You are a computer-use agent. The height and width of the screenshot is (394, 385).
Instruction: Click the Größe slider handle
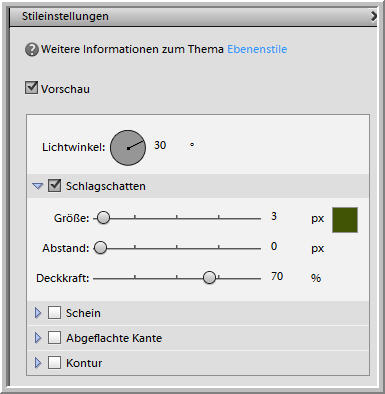click(103, 218)
